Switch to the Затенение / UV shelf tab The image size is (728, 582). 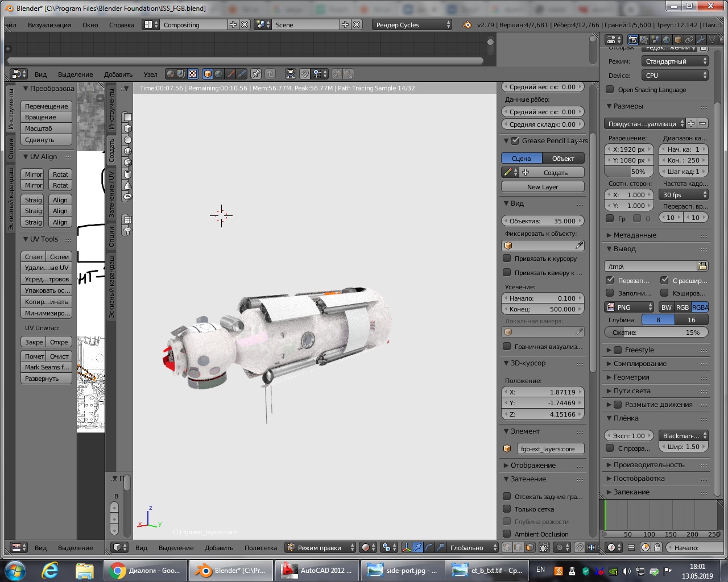pos(111,193)
